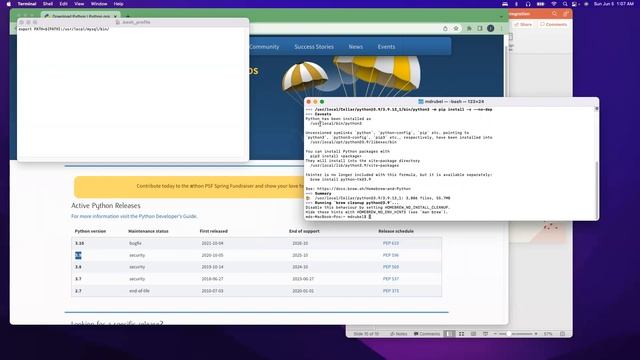Viewport: 640px width, 360px height.
Task: Open the Success Stories nav item
Action: (314, 47)
